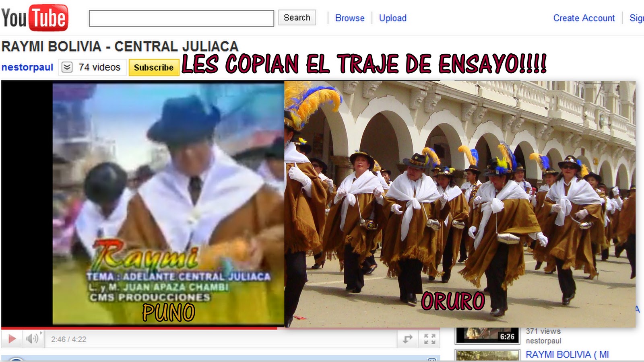
Task: Select the Upload menu item
Action: click(392, 18)
